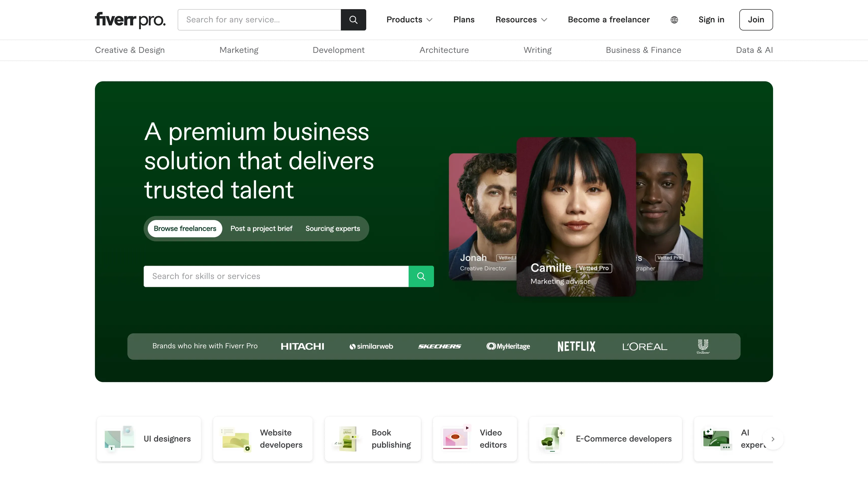868x501 pixels.
Task: Click the fiverr pro logo
Action: tap(130, 20)
